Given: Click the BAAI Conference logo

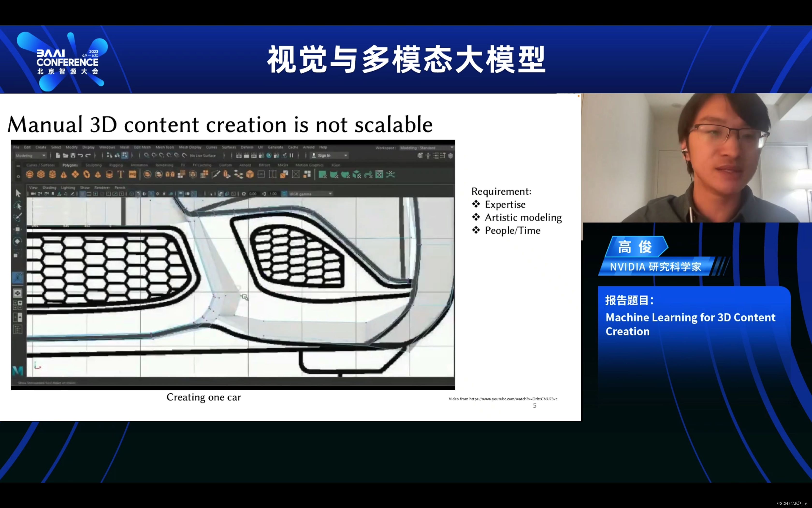Looking at the screenshot, I should click(63, 61).
